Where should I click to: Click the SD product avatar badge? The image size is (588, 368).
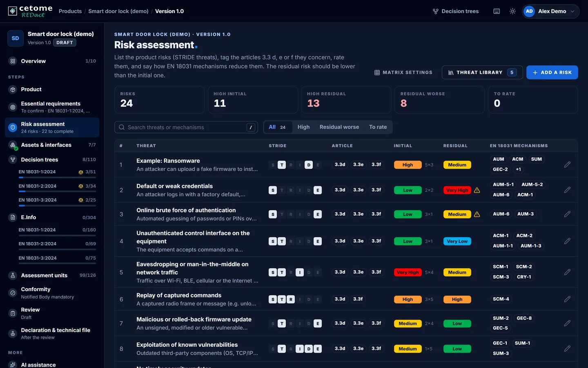click(16, 38)
